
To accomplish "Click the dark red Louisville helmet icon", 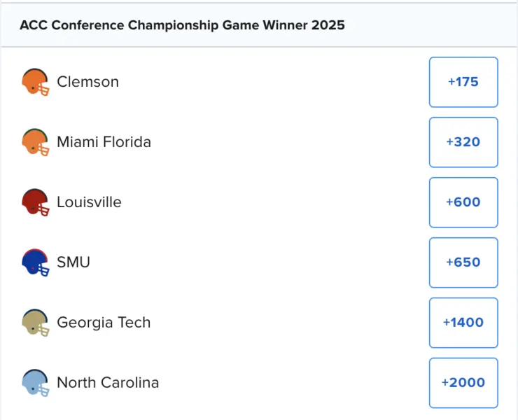I will pyautogui.click(x=35, y=202).
